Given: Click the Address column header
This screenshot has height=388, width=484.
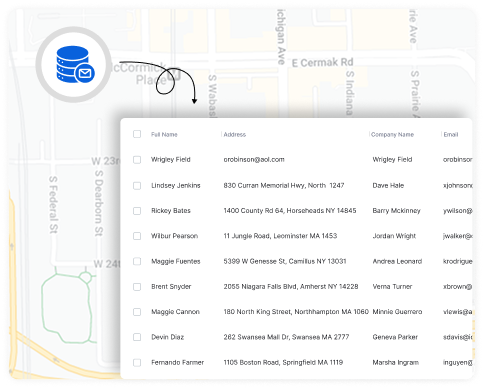Looking at the screenshot, I should pos(235,135).
